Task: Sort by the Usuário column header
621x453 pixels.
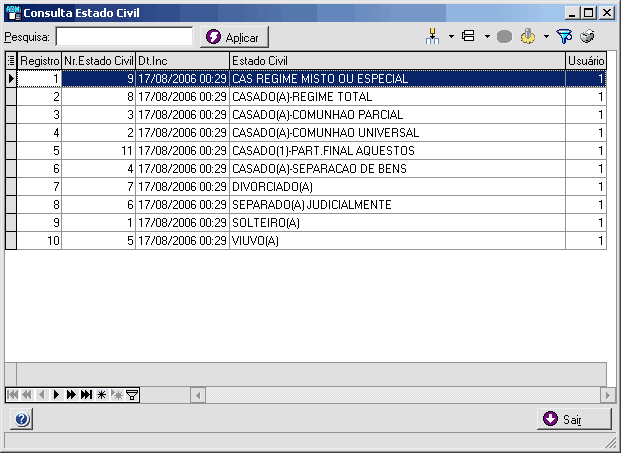Action: click(586, 61)
